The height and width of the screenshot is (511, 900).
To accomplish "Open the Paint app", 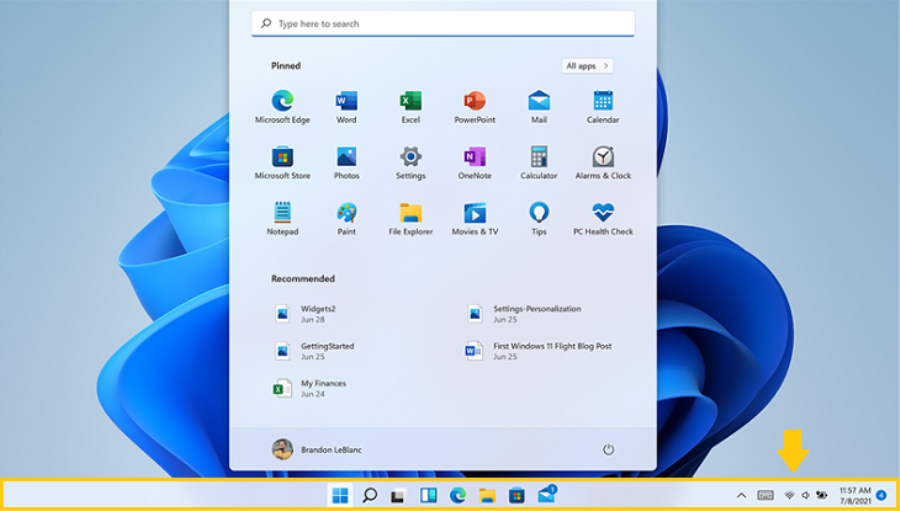I will click(x=346, y=219).
